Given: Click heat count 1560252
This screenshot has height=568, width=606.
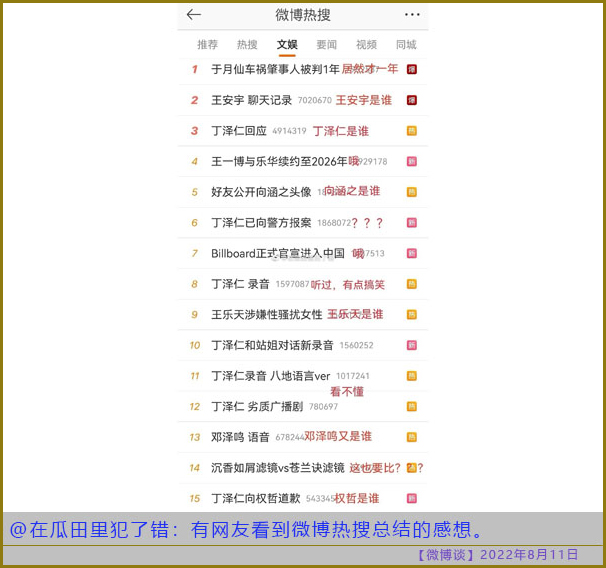Looking at the screenshot, I should click(x=356, y=345).
